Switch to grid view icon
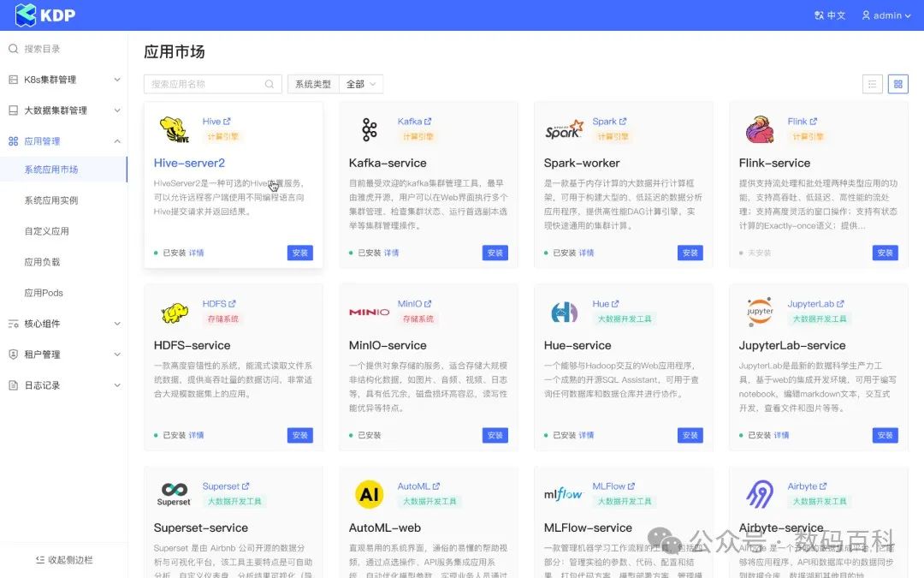This screenshot has height=578, width=924. [x=898, y=84]
